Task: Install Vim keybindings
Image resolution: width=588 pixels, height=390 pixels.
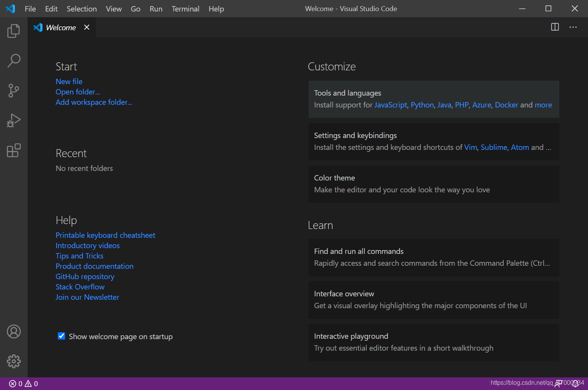Action: [470, 147]
